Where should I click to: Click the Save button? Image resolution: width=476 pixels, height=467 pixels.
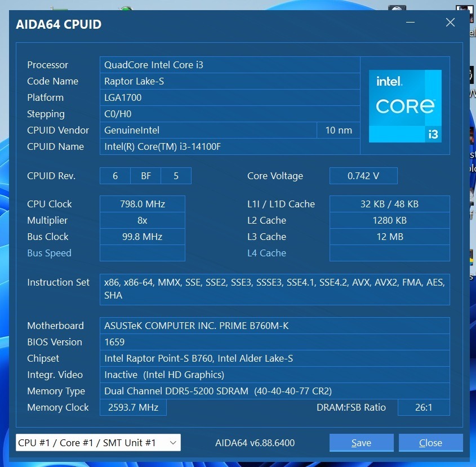pos(361,442)
